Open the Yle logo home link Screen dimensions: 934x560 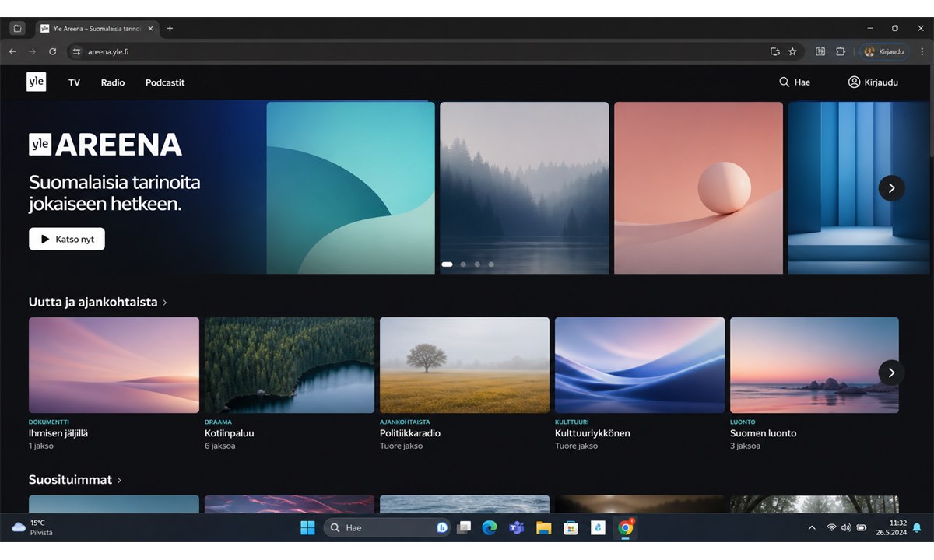[36, 82]
